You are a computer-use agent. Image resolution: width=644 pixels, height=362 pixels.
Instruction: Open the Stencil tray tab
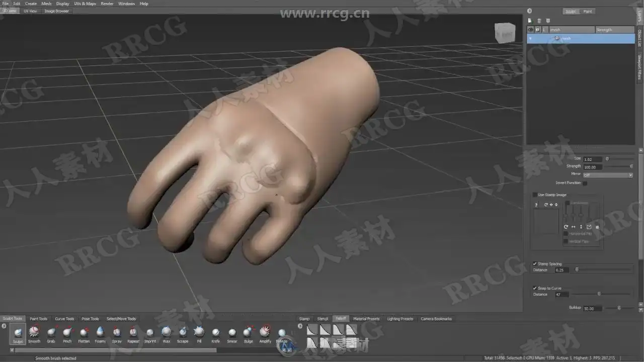323,319
